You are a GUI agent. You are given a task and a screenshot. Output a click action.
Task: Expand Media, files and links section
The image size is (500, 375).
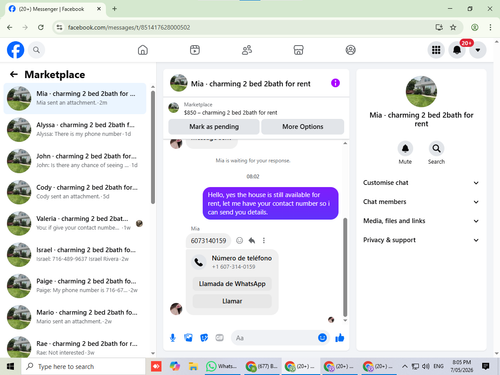(421, 221)
